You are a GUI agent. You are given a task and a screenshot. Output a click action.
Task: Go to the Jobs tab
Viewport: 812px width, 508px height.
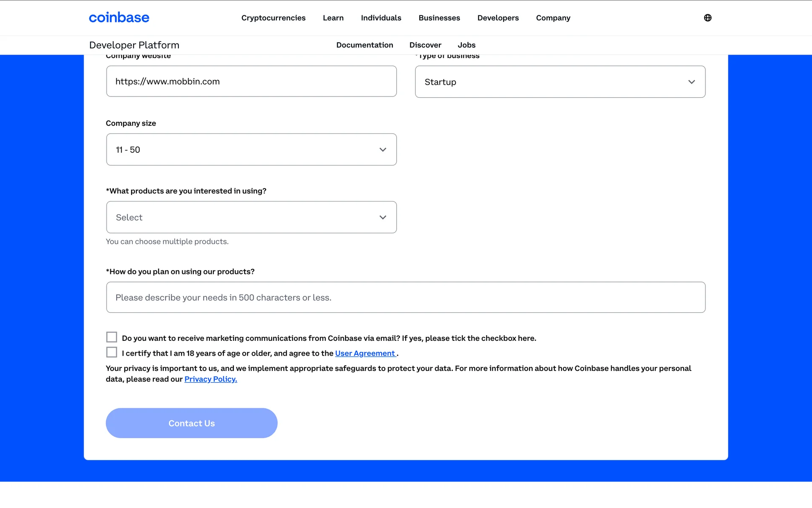tap(466, 45)
